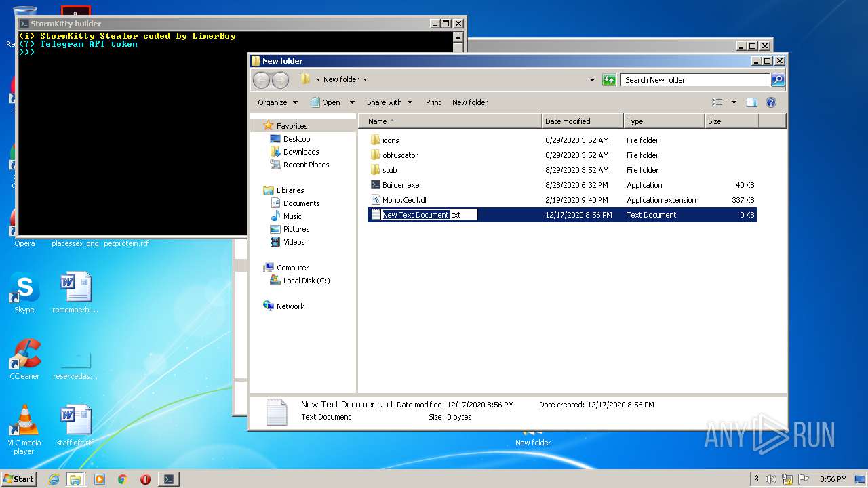
Task: Open the change view icon
Action: (x=717, y=102)
